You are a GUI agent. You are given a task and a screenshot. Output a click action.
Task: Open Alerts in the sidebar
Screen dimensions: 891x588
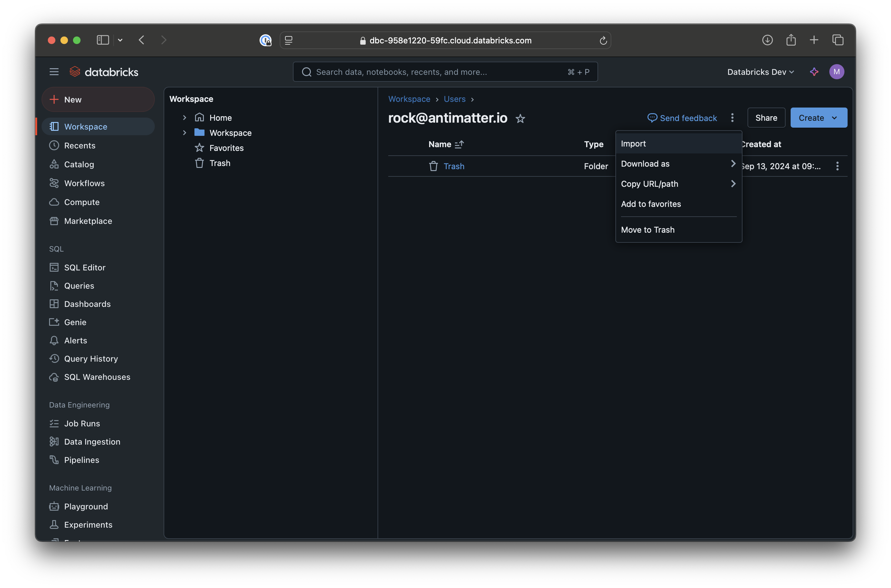pyautogui.click(x=98, y=341)
